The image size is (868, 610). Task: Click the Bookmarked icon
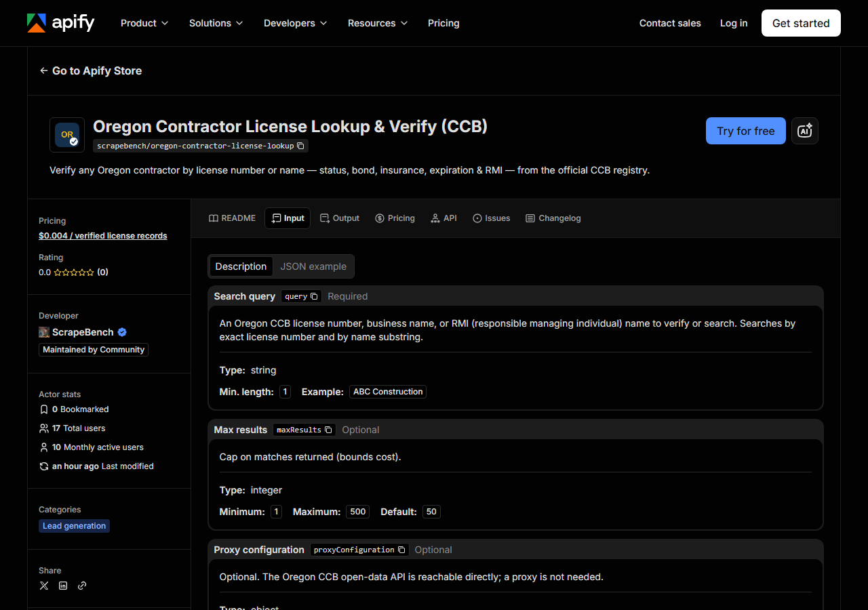click(44, 409)
